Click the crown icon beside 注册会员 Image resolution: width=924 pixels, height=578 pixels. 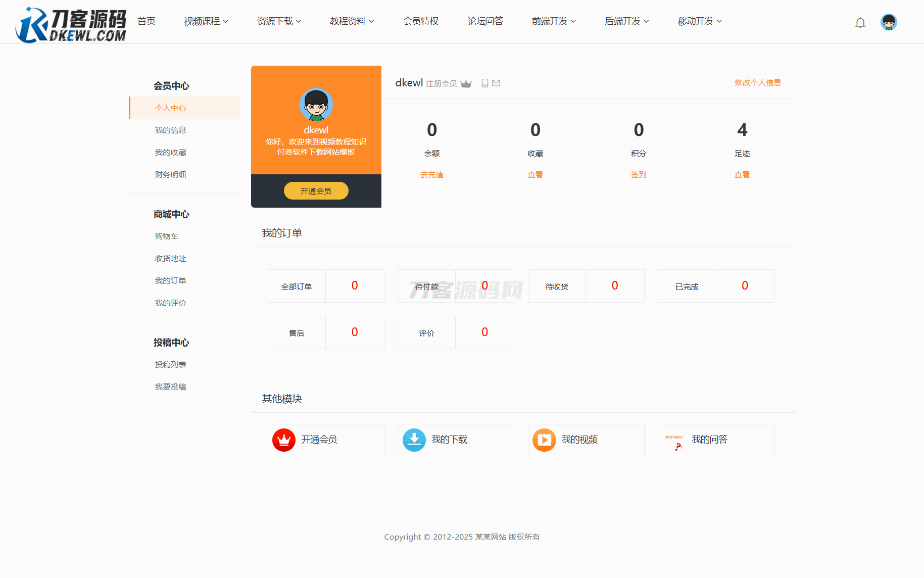pos(466,83)
